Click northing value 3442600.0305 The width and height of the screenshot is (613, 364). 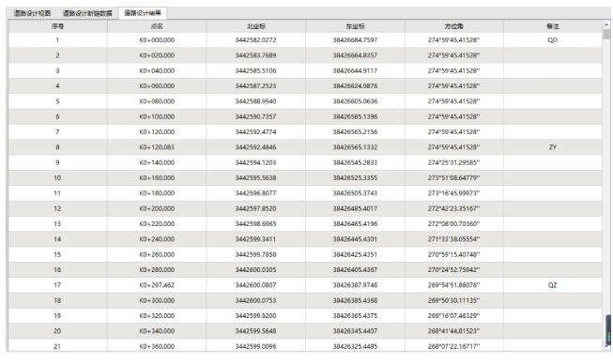click(255, 270)
